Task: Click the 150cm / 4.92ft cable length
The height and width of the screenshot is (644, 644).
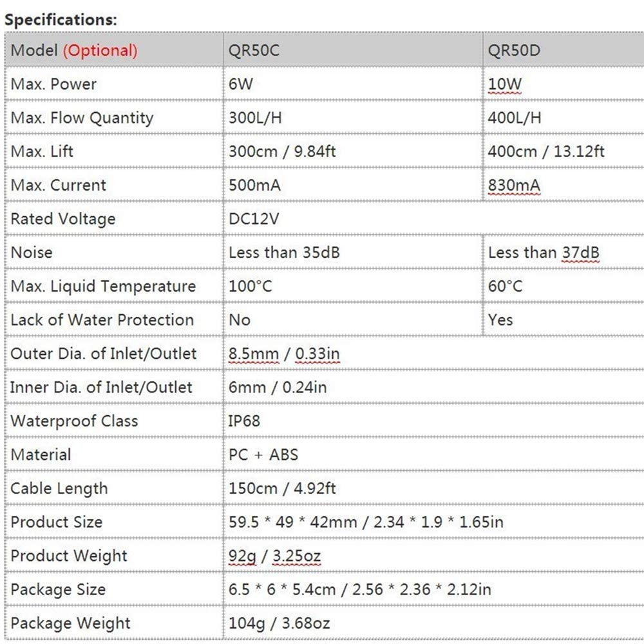Action: coord(282,488)
